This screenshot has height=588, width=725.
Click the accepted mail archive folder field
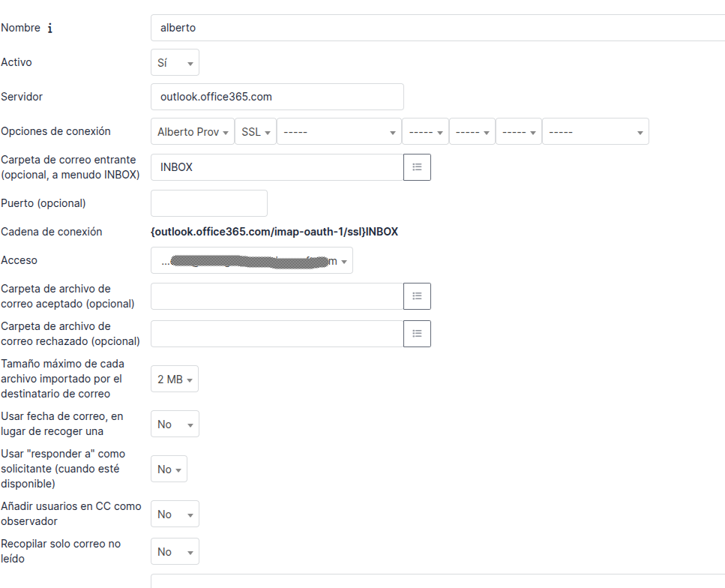[277, 296]
